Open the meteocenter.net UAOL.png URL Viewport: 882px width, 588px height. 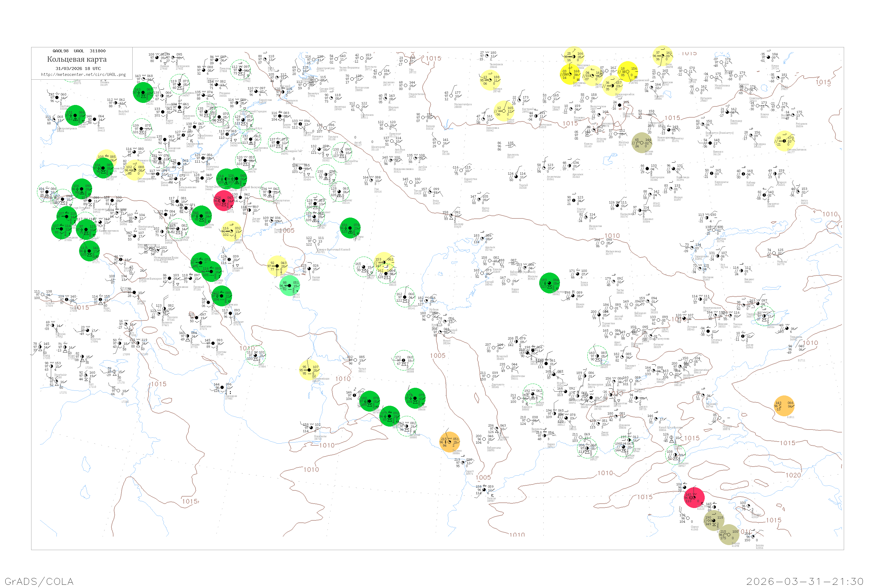83,75
